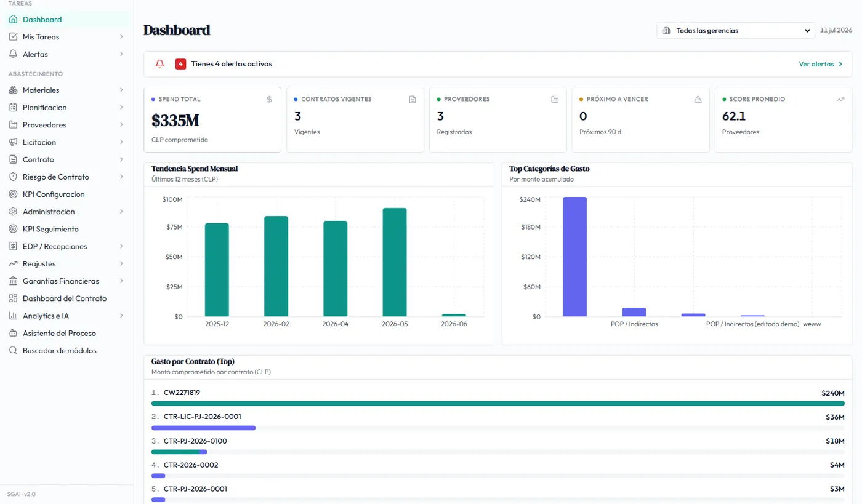Open the Todas las gerencias dropdown
862x504 pixels.
[736, 30]
